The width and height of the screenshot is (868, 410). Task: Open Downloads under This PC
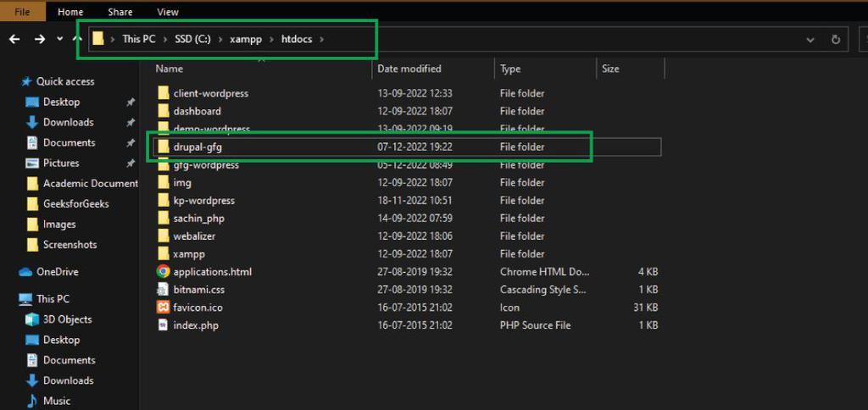[68, 380]
